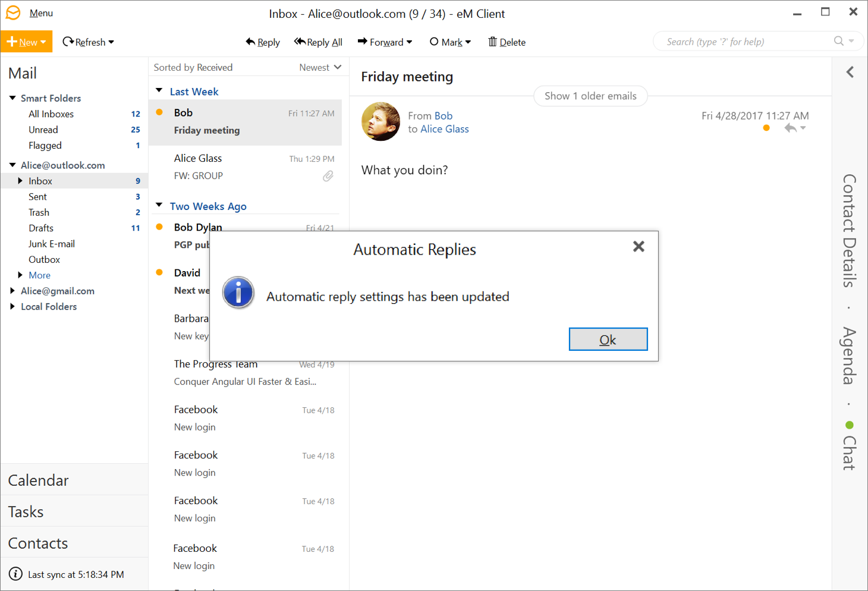Click Show 1 older emails button
This screenshot has width=868, height=591.
click(x=590, y=96)
